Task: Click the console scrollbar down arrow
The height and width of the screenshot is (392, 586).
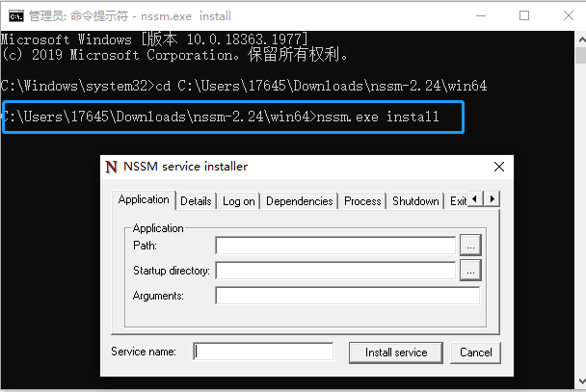Action: pyautogui.click(x=581, y=381)
